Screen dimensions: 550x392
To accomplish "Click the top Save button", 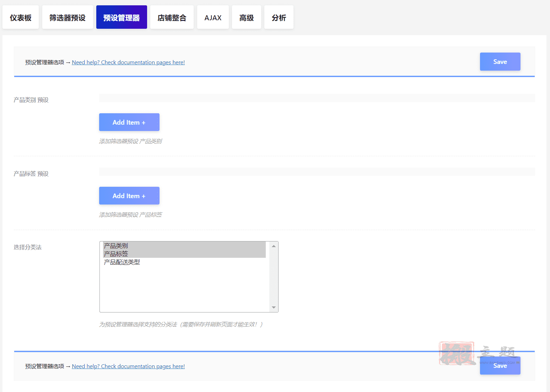I will pos(500,62).
